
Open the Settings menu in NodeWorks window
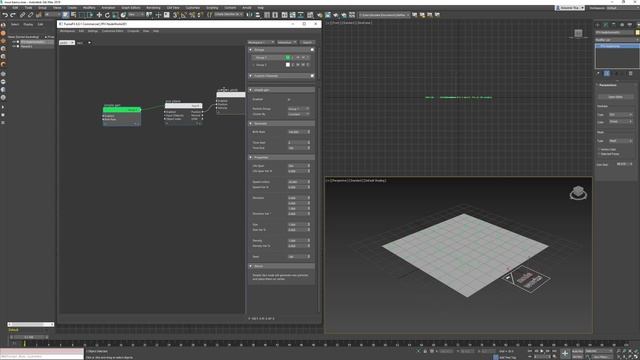(x=93, y=31)
